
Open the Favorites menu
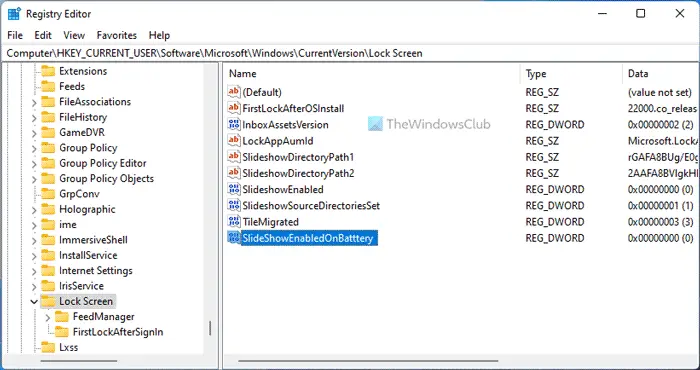pyautogui.click(x=117, y=35)
